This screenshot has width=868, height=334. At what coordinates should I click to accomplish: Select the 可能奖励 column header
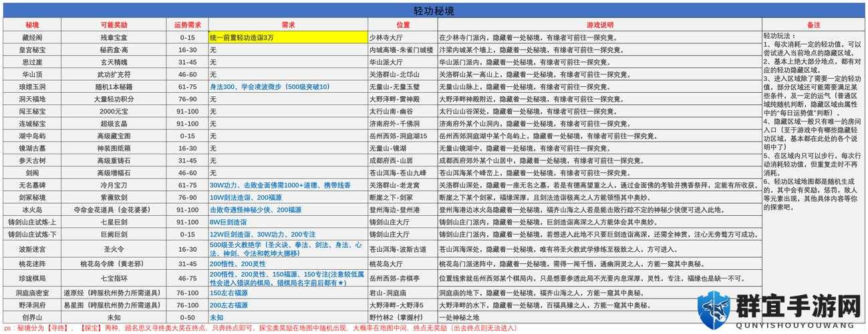click(114, 25)
